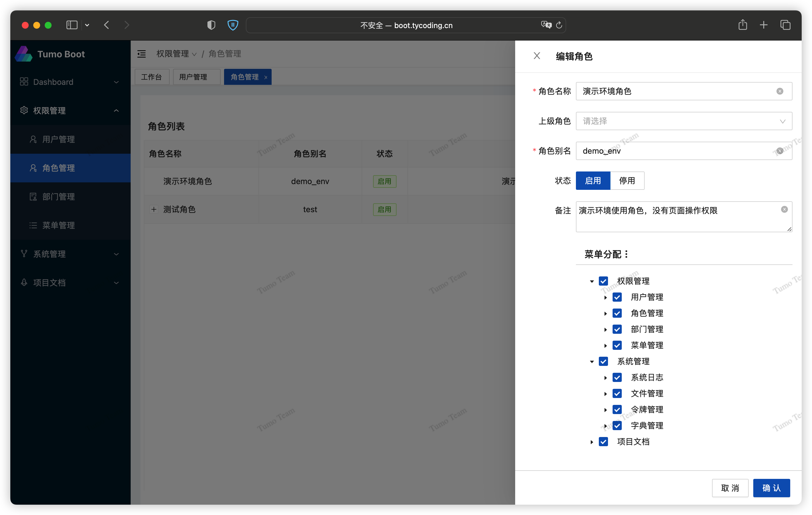Uncheck the 字典管理 menu checkbox

(617, 426)
